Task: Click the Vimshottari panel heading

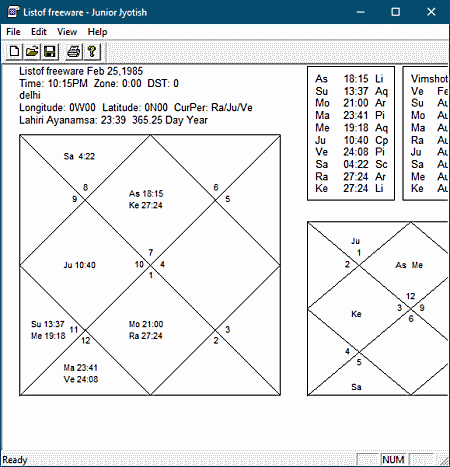Action: click(x=429, y=79)
